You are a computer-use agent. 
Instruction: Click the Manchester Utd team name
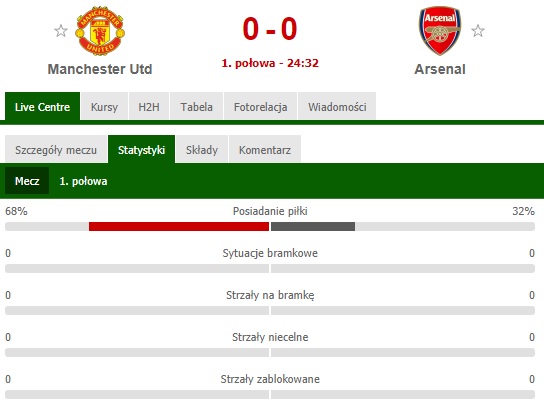pos(100,69)
